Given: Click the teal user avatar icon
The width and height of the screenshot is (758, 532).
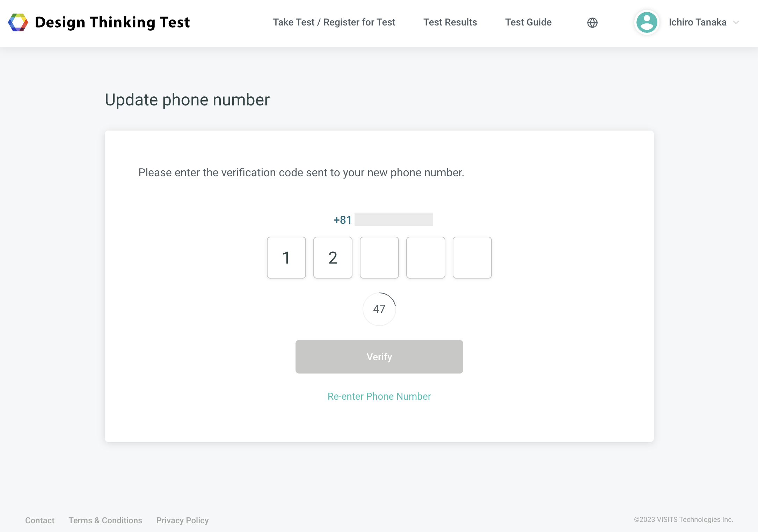Looking at the screenshot, I should coord(647,22).
